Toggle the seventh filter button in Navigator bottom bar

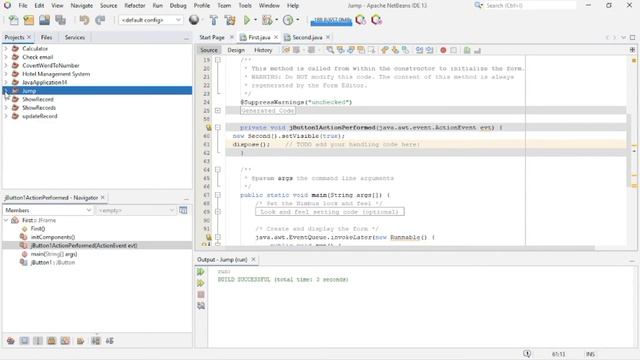tap(96, 341)
